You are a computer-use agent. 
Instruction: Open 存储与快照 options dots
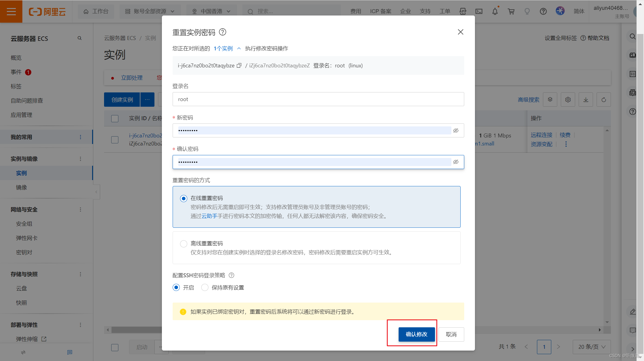coord(80,274)
